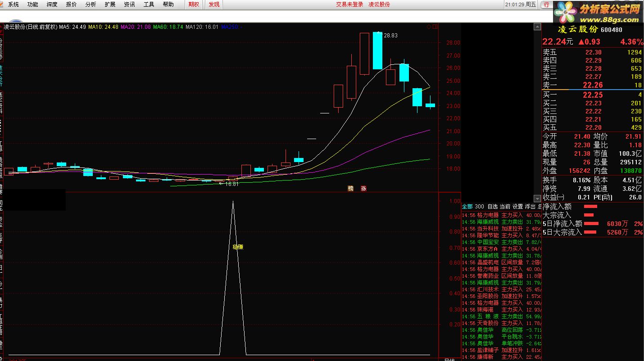Click the square window icon above the price axis
The image size is (644, 361).
[435, 27]
